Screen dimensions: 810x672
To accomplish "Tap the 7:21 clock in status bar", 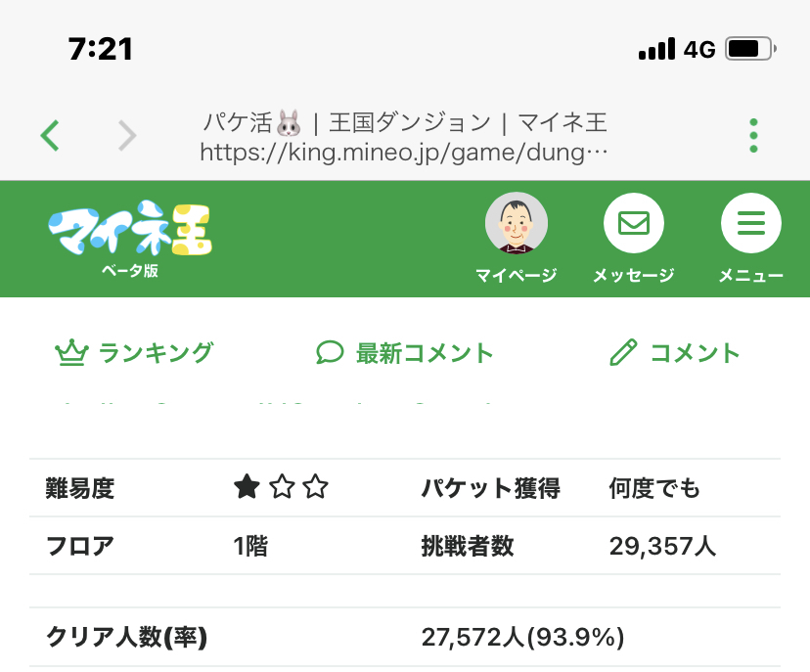I will click(x=101, y=48).
